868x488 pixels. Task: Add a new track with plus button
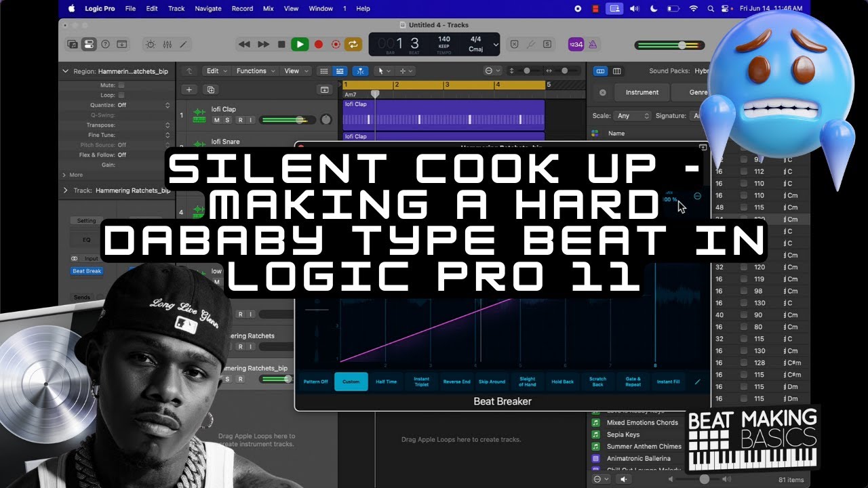tap(189, 89)
